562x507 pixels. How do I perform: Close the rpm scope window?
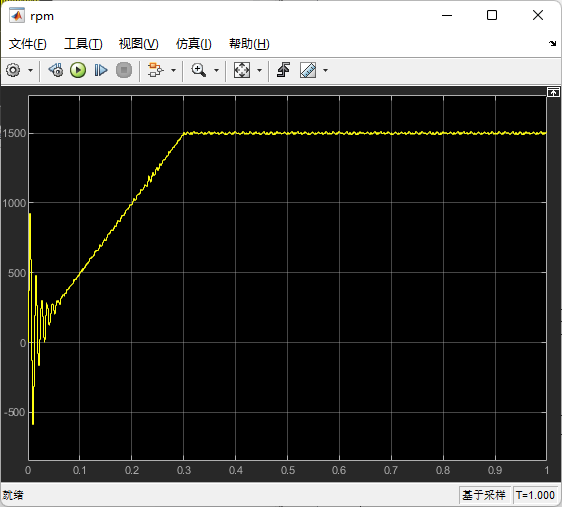(x=538, y=15)
